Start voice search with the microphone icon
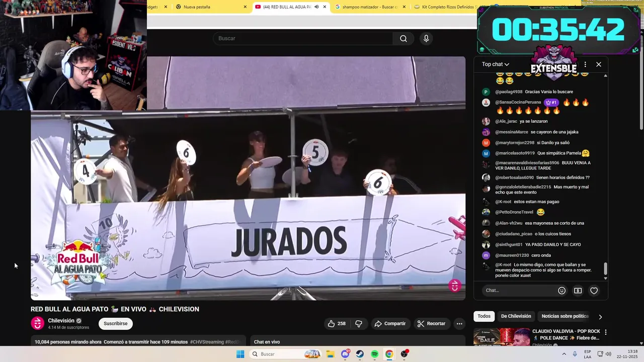 coord(426,39)
